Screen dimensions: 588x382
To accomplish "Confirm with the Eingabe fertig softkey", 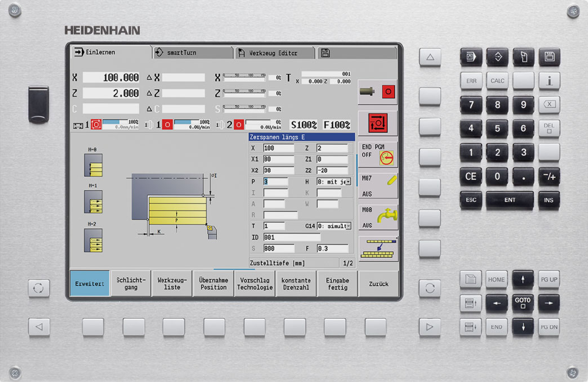I will [x=337, y=284].
